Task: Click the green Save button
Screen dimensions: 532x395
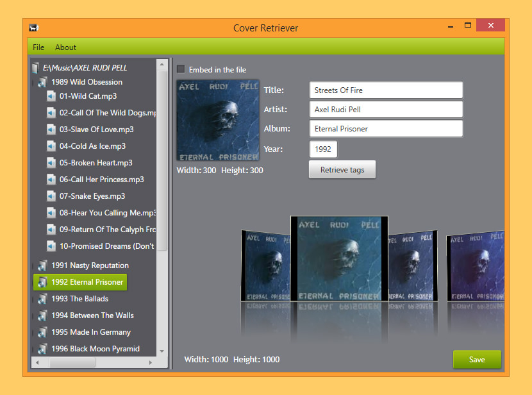Action: pos(477,359)
